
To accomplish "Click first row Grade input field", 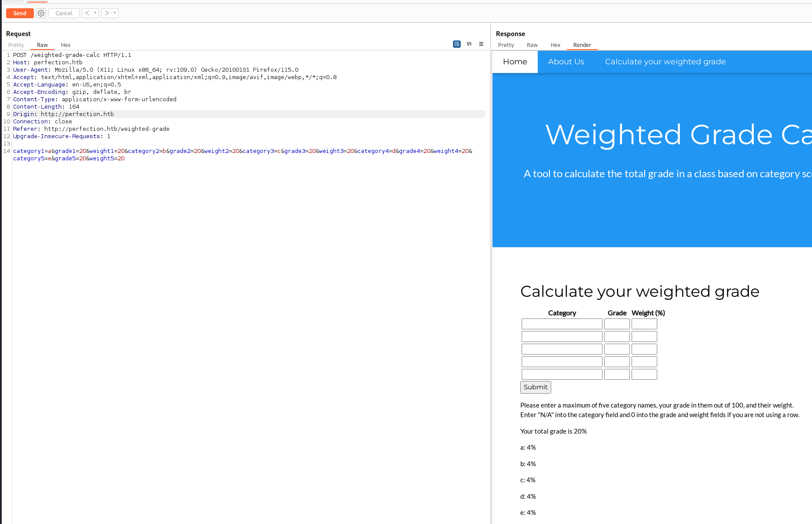I will coord(617,324).
